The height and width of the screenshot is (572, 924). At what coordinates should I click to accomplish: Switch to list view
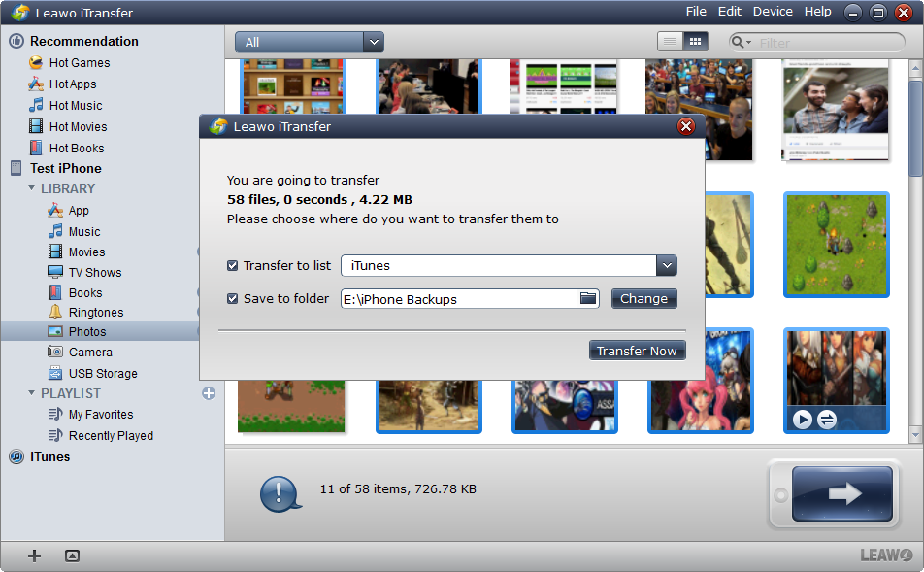click(x=670, y=42)
